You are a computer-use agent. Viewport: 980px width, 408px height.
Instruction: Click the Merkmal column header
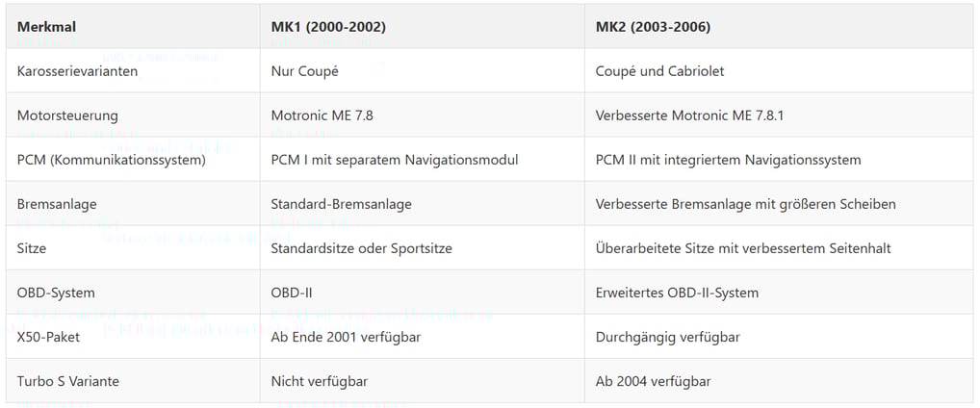point(46,28)
